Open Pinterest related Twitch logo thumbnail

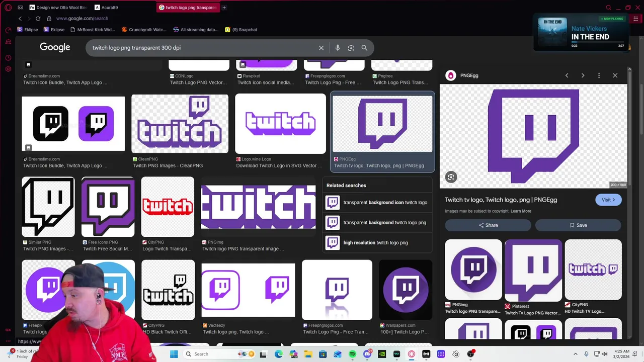(533, 270)
